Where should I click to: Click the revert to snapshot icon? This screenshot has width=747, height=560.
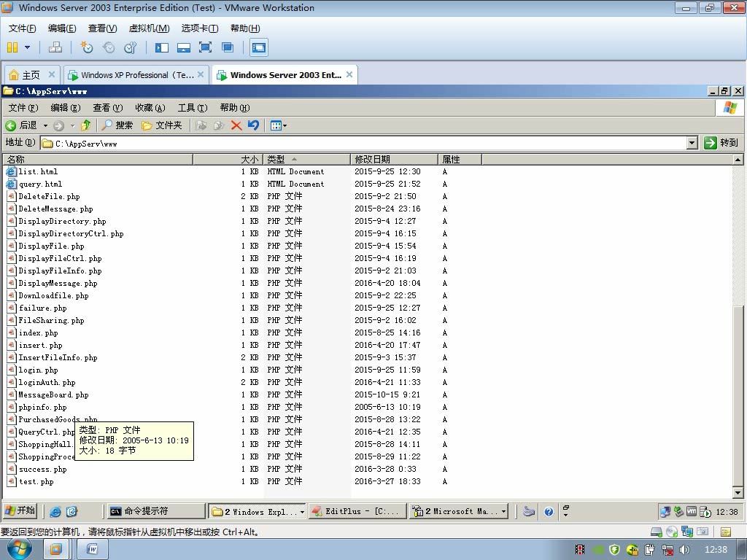point(109,47)
